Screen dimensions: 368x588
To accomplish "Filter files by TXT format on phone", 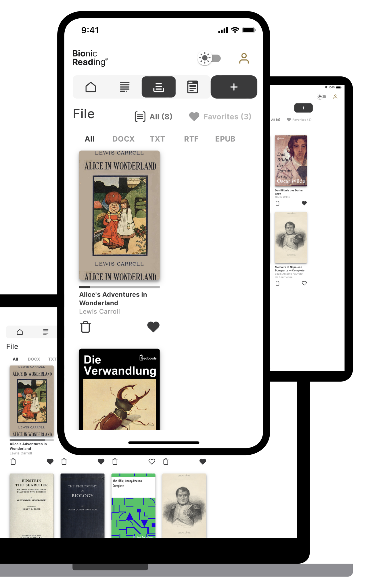I will [x=157, y=139].
